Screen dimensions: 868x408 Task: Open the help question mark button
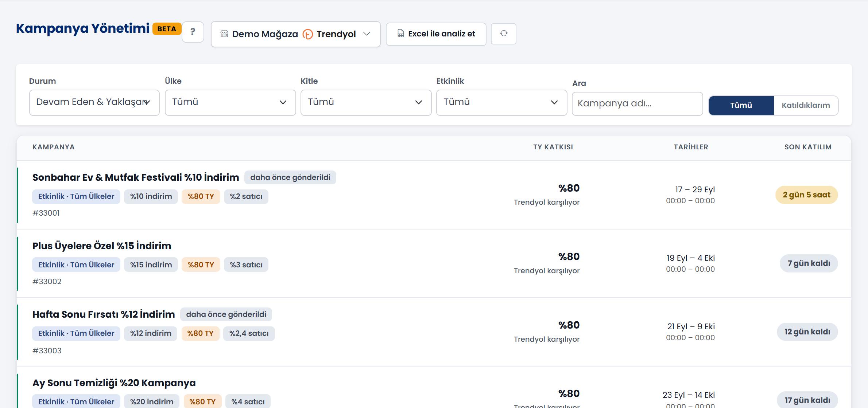pos(193,32)
